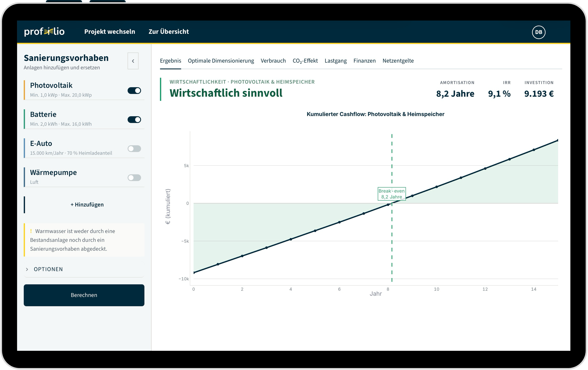Open the DB user avatar menu
Viewport: 588px width, 370px height.
click(538, 32)
